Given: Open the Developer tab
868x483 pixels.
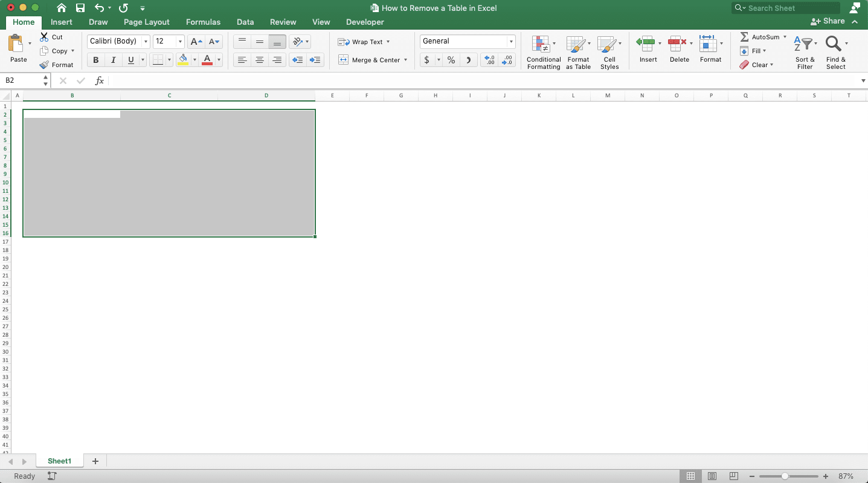Looking at the screenshot, I should coord(365,22).
